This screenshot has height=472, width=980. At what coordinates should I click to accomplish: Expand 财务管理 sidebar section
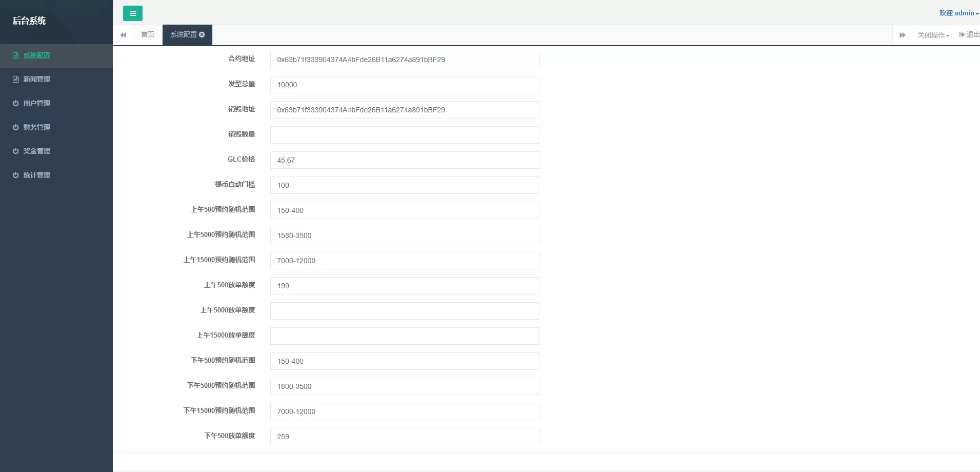(36, 127)
